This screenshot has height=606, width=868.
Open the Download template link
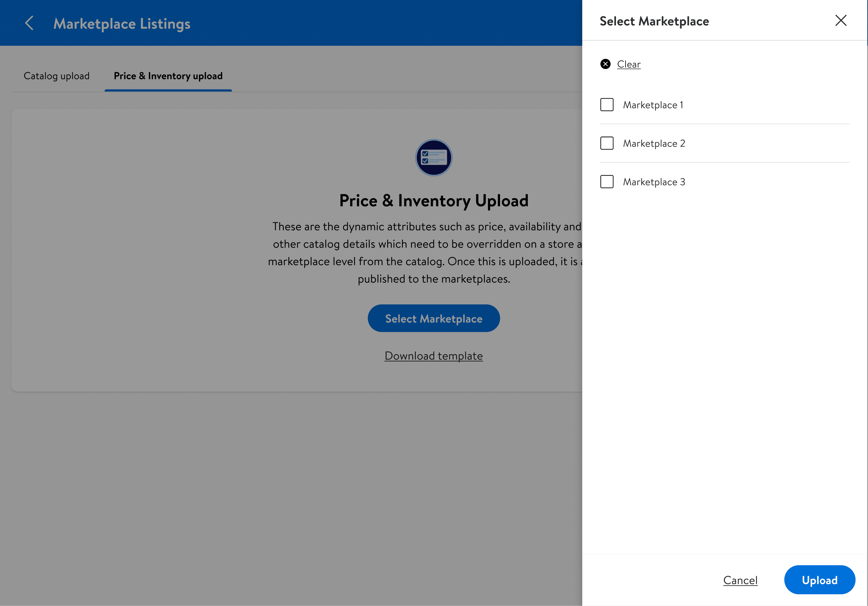coord(434,356)
